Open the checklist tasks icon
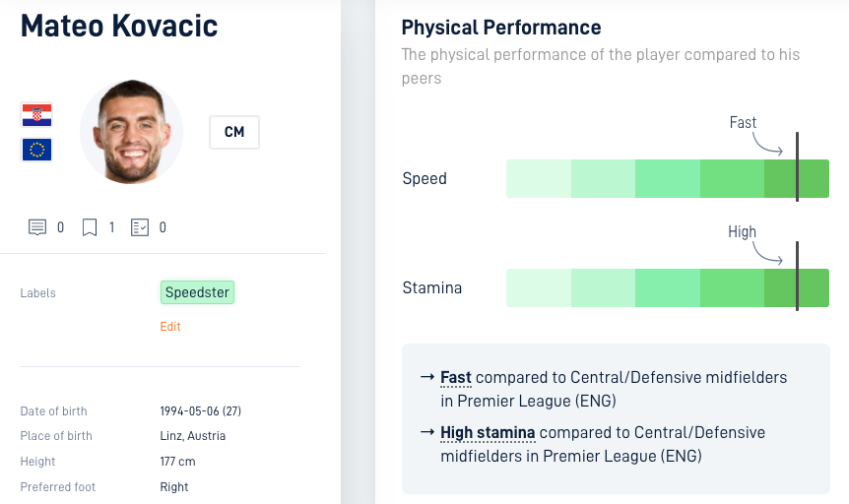This screenshot has height=504, width=849. 140,227
